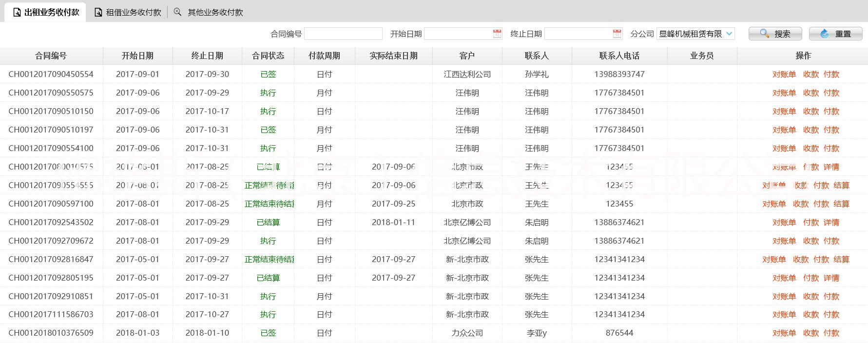
Task: Expand the 分公司 dropdown 显峰机械租赁有限
Action: pyautogui.click(x=695, y=34)
